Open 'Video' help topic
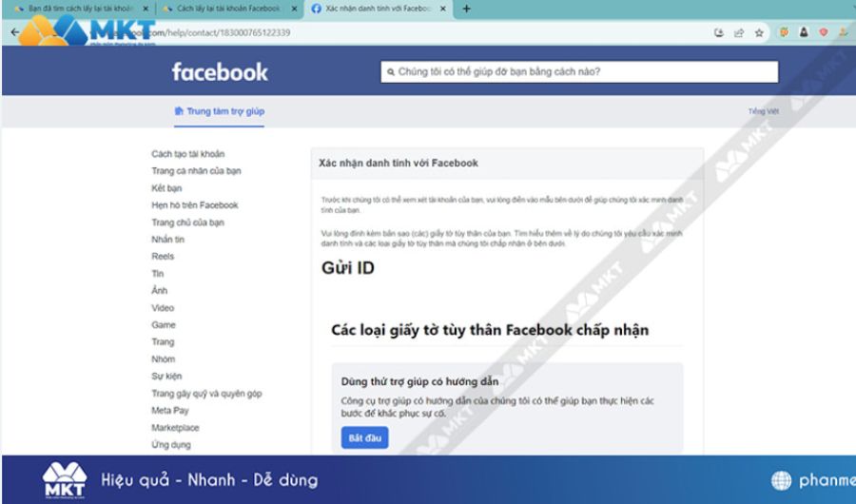Viewport: 856px width, 504px height. 163,308
